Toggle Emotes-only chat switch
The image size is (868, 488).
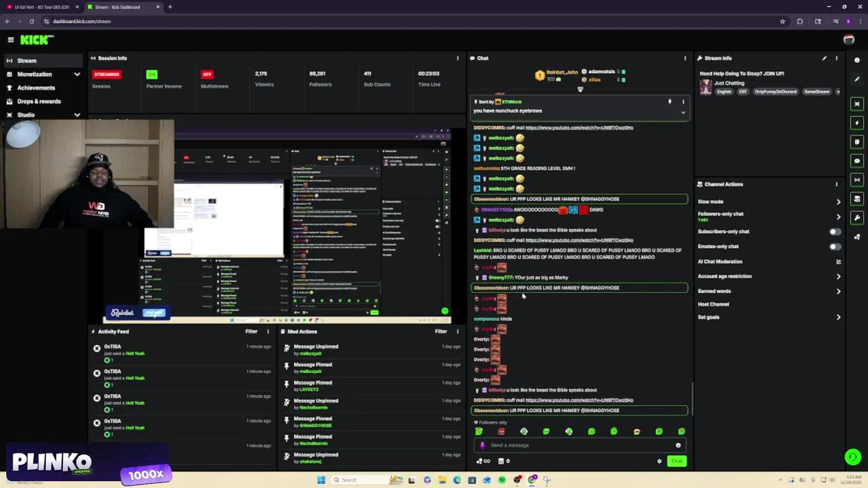pyautogui.click(x=835, y=247)
